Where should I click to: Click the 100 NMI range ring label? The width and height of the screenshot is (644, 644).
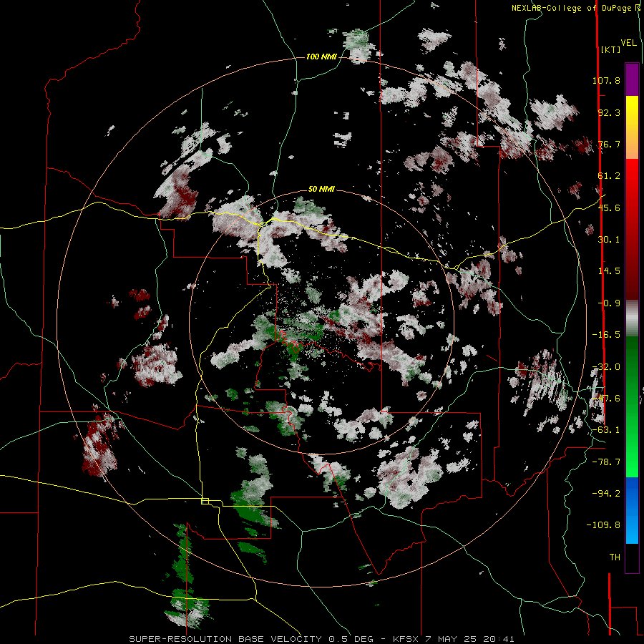click(321, 57)
